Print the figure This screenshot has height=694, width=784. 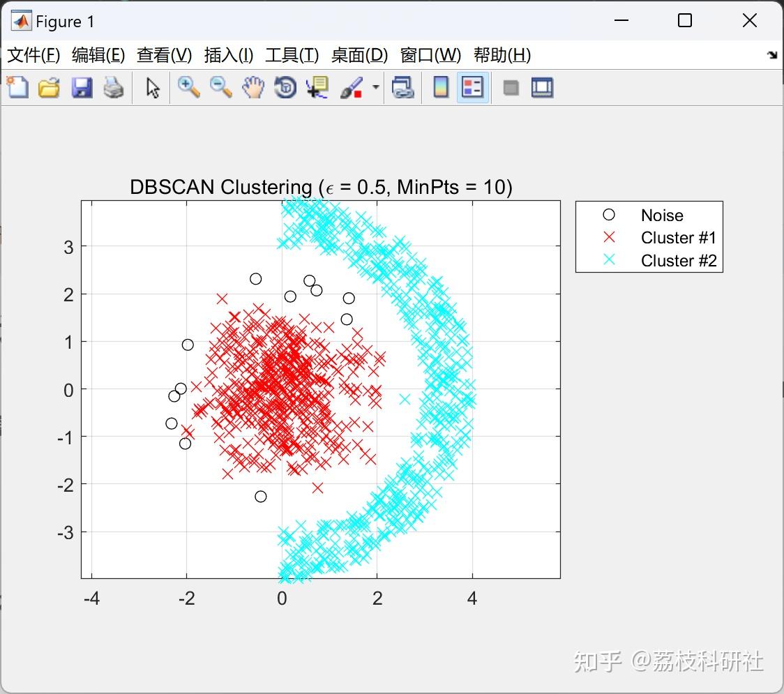[114, 87]
